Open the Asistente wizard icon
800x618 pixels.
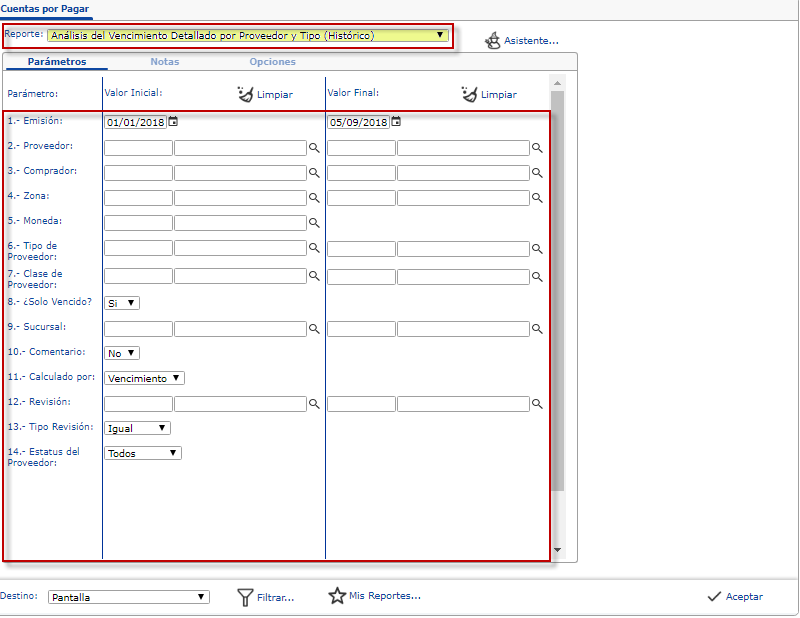coord(493,41)
